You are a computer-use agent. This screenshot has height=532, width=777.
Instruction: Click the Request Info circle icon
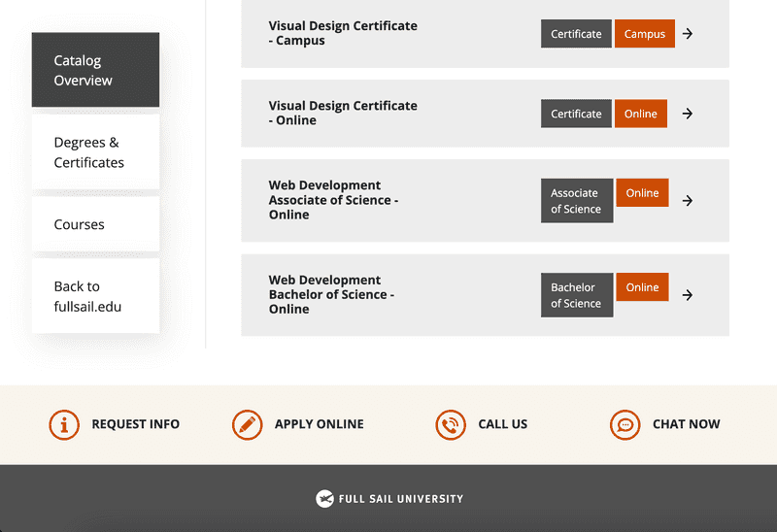(x=64, y=424)
